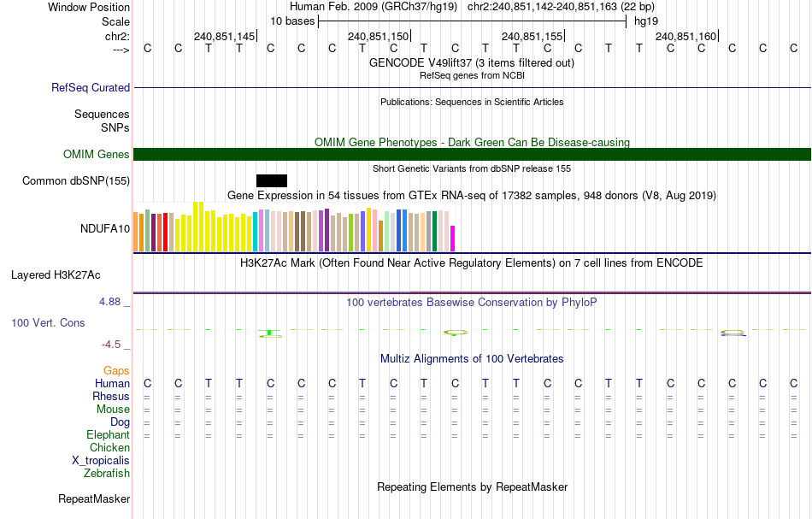812x519 pixels.
Task: Click the Window Position label
Action: (89, 7)
